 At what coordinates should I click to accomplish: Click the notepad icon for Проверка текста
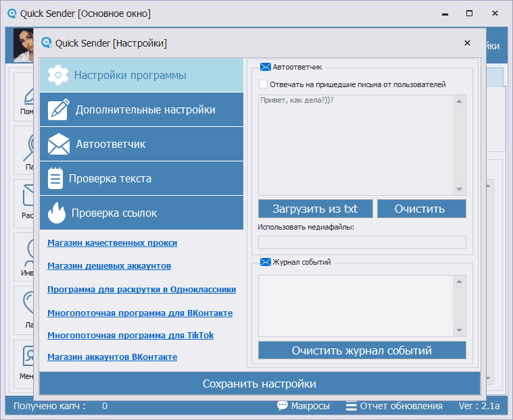[55, 178]
